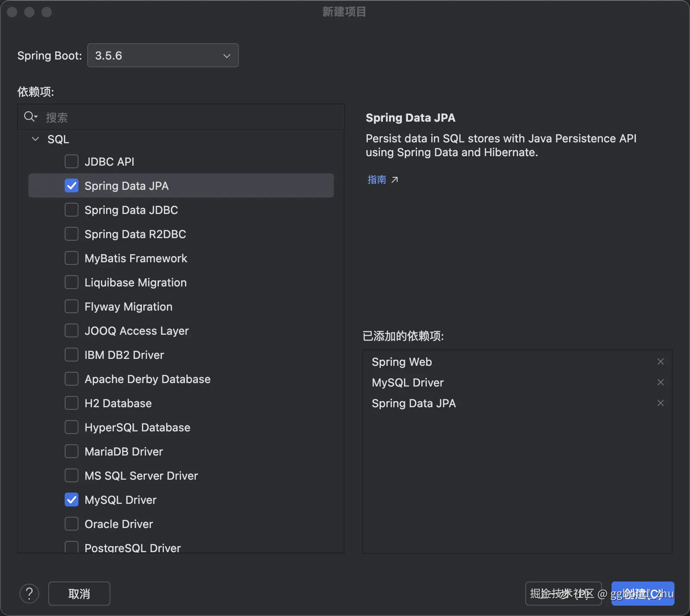Enable the MyBatis Framework checkbox
Screen dimensions: 690x616
[x=72, y=258]
